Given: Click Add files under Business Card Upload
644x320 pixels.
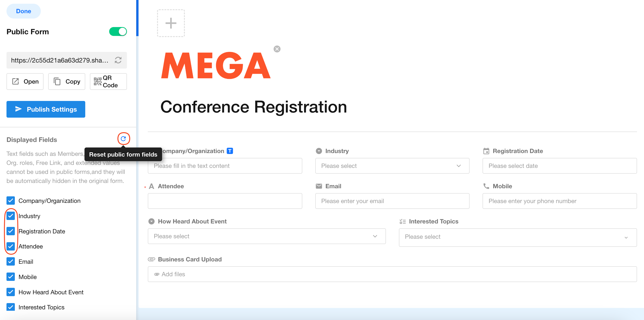Looking at the screenshot, I should (173, 274).
